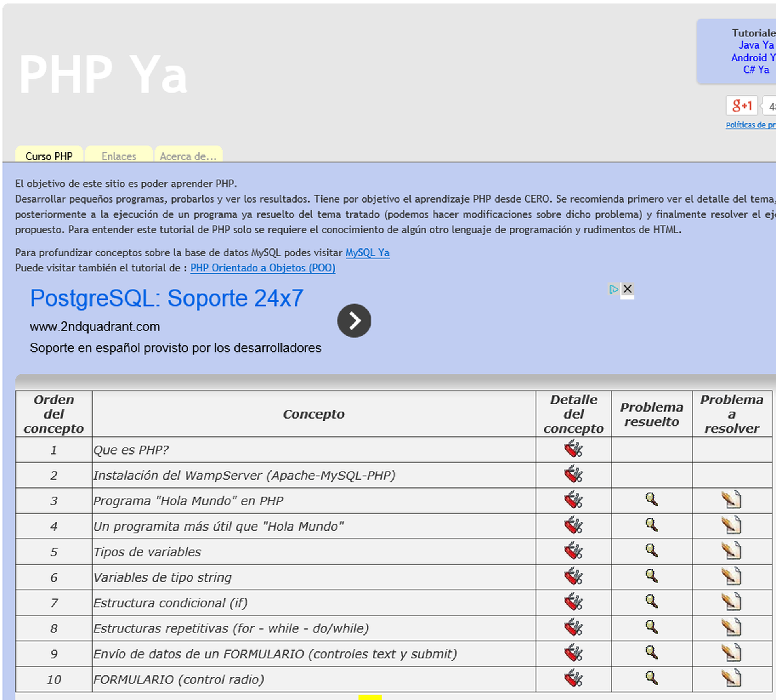The image size is (776, 700).
Task: Follow the MySQL Ya link
Action: [367, 253]
